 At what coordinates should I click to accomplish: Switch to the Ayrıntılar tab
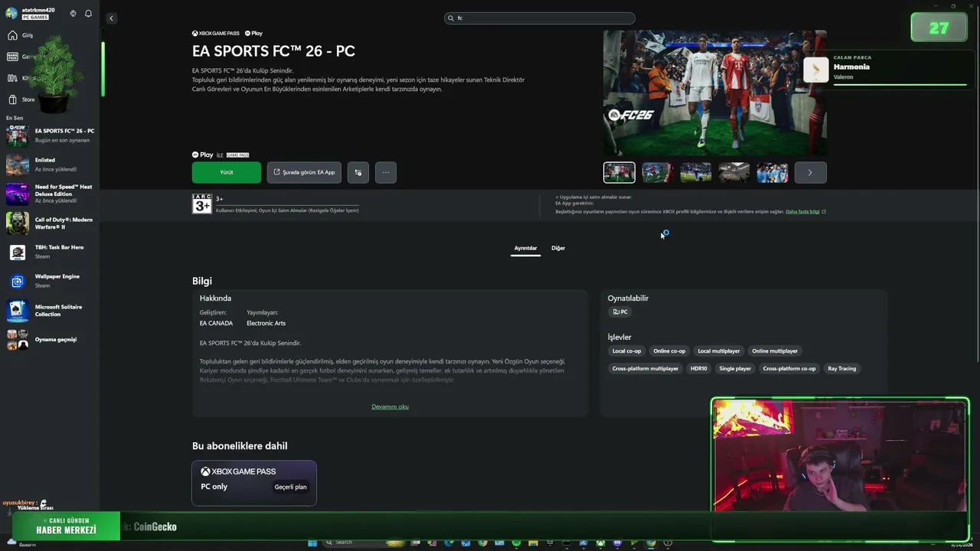coord(525,248)
